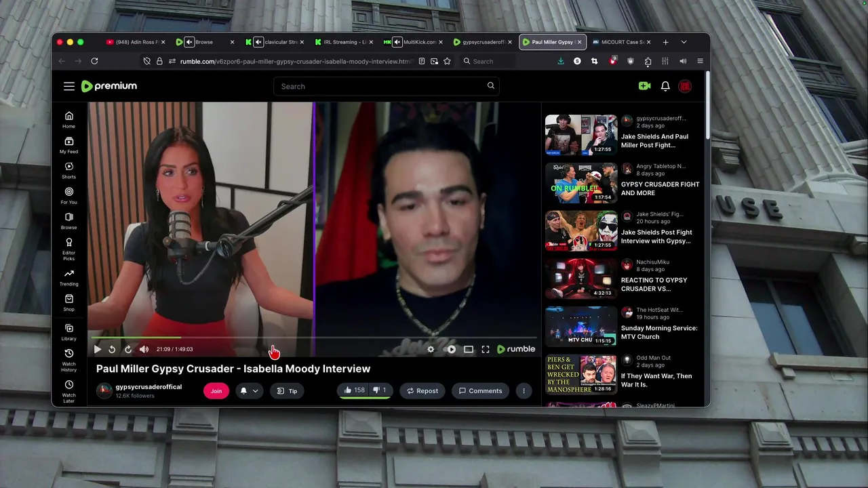The width and height of the screenshot is (868, 488).
Task: Click the gypsycrusaderoffical channel avatar
Action: (x=104, y=390)
